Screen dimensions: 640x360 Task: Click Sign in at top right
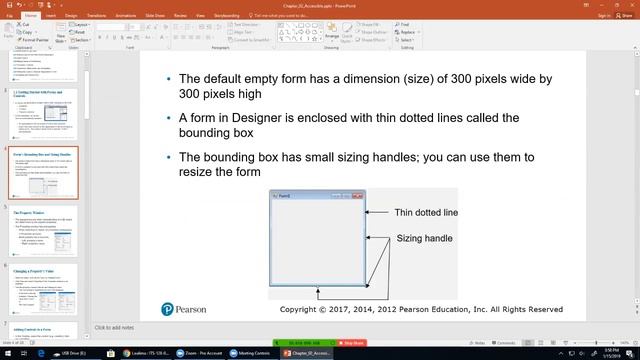point(604,16)
